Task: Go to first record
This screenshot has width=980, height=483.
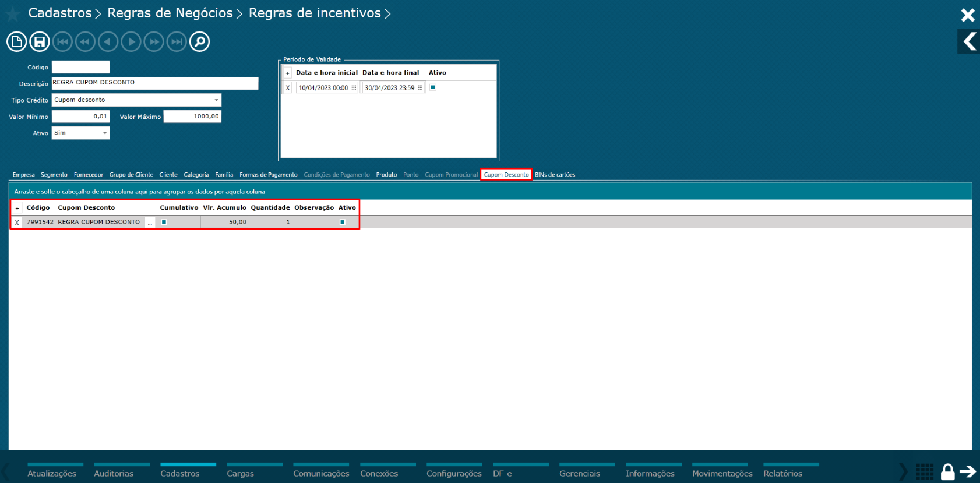Action: tap(63, 41)
